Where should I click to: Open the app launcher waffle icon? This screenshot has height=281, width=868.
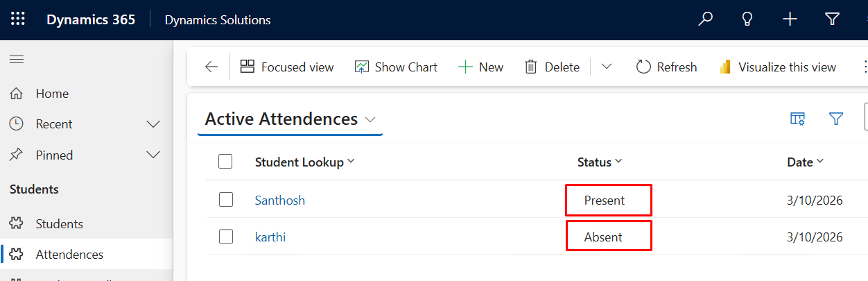coord(18,19)
